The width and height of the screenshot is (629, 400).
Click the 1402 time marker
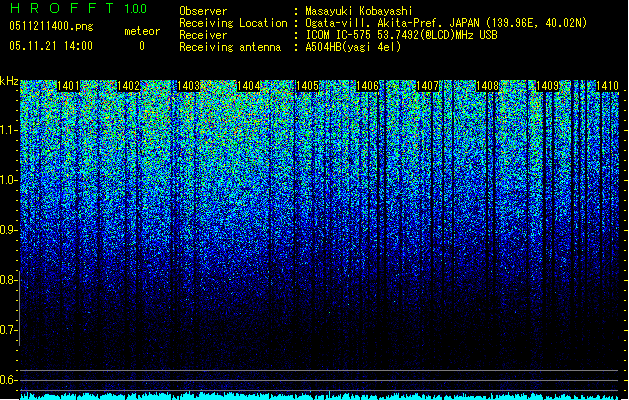click(128, 86)
